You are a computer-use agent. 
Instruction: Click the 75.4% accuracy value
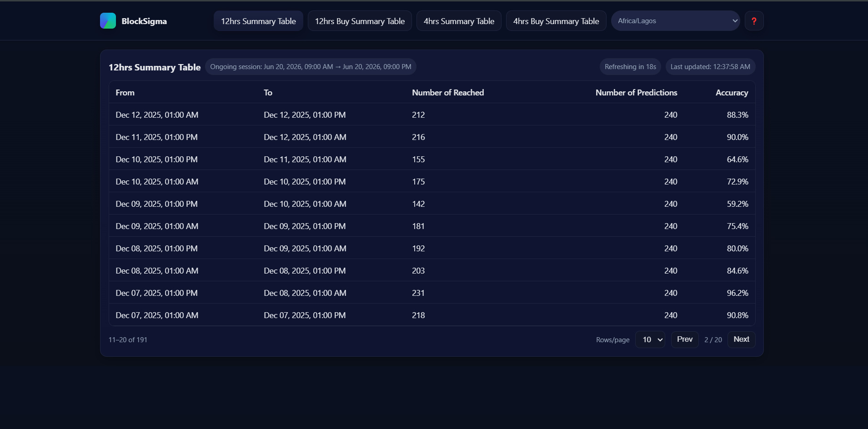coord(738,226)
